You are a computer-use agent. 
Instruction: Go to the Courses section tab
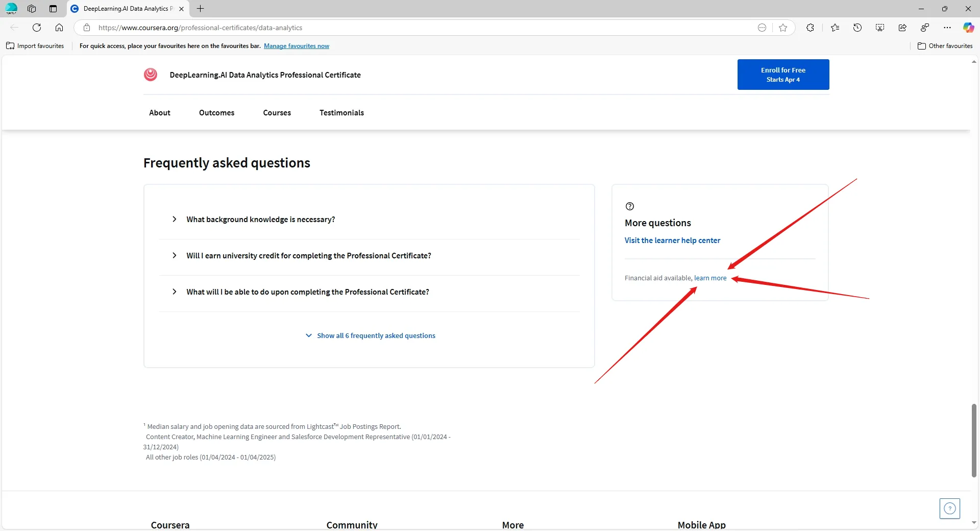click(x=277, y=113)
